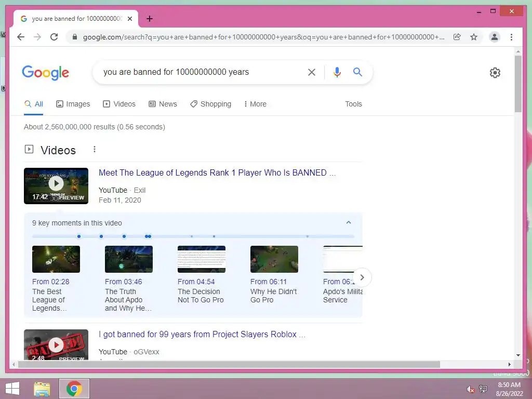
Task: Open 'I got banned for 99 years' link
Action: click(x=202, y=334)
